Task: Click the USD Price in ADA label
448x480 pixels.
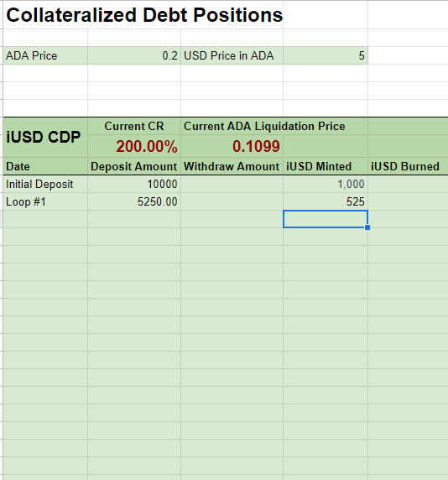Action: 232,55
